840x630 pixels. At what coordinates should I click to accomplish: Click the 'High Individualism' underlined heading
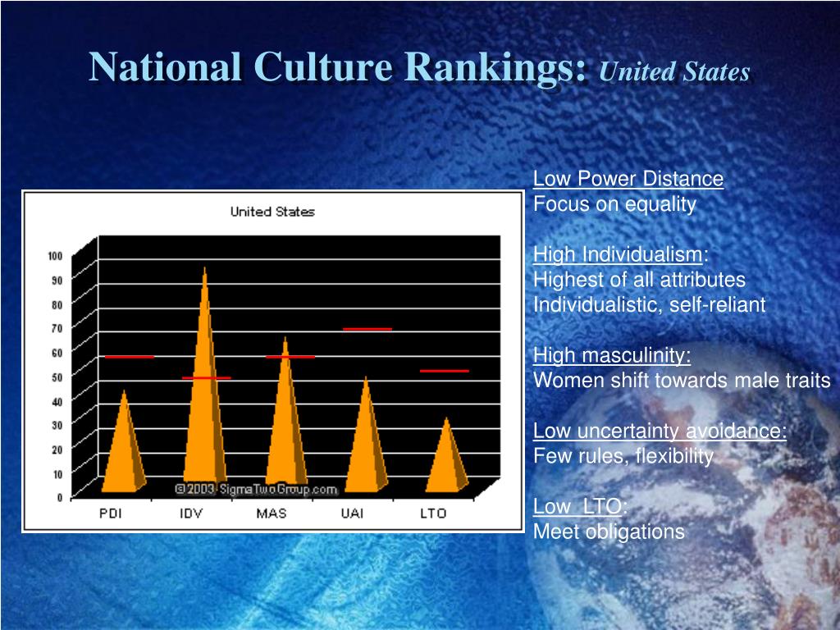point(618,254)
